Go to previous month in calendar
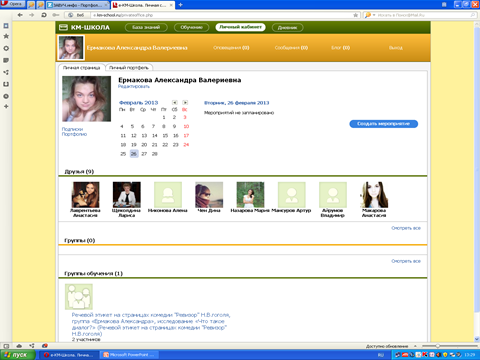 pos(175,103)
